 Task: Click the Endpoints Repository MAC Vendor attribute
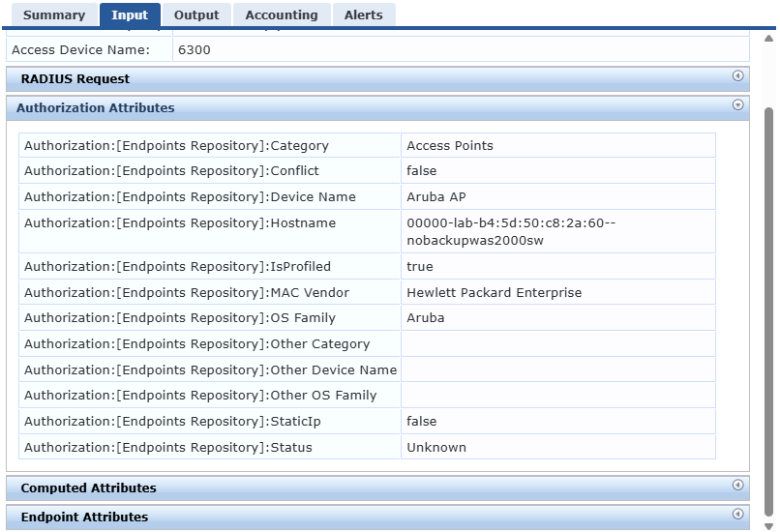coord(187,292)
